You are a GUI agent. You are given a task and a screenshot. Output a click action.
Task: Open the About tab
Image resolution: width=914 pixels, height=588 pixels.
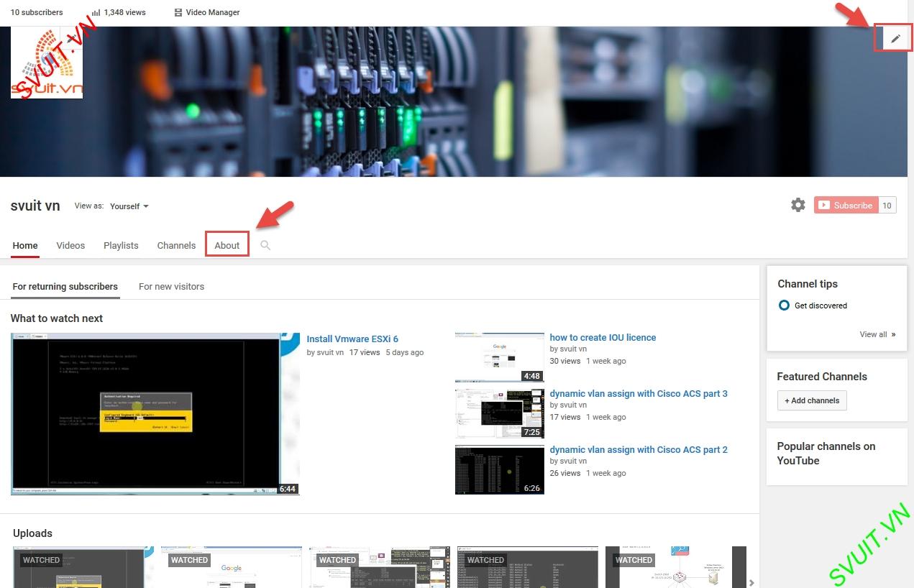coord(227,245)
